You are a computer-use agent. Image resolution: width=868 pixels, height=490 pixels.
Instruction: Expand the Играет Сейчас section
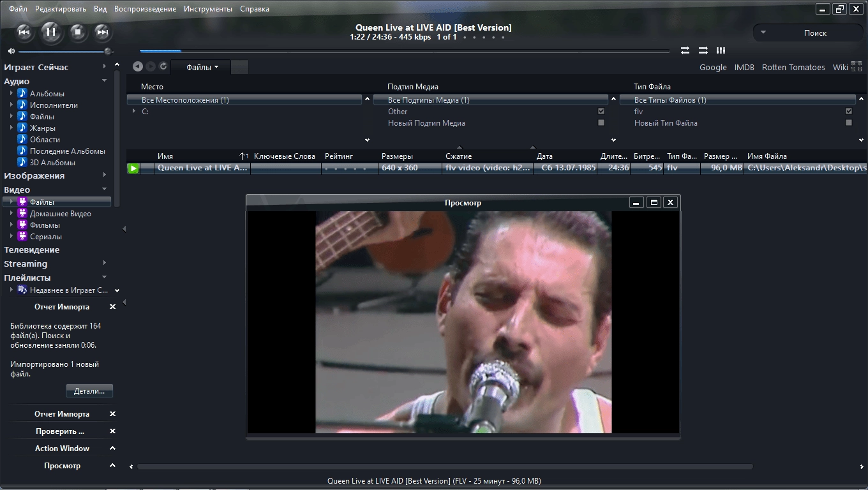click(105, 67)
